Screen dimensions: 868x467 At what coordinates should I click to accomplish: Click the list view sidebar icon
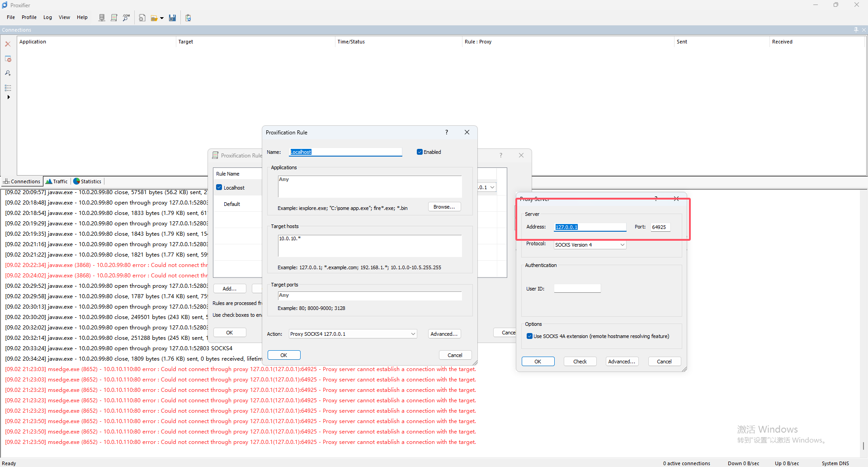(8, 87)
